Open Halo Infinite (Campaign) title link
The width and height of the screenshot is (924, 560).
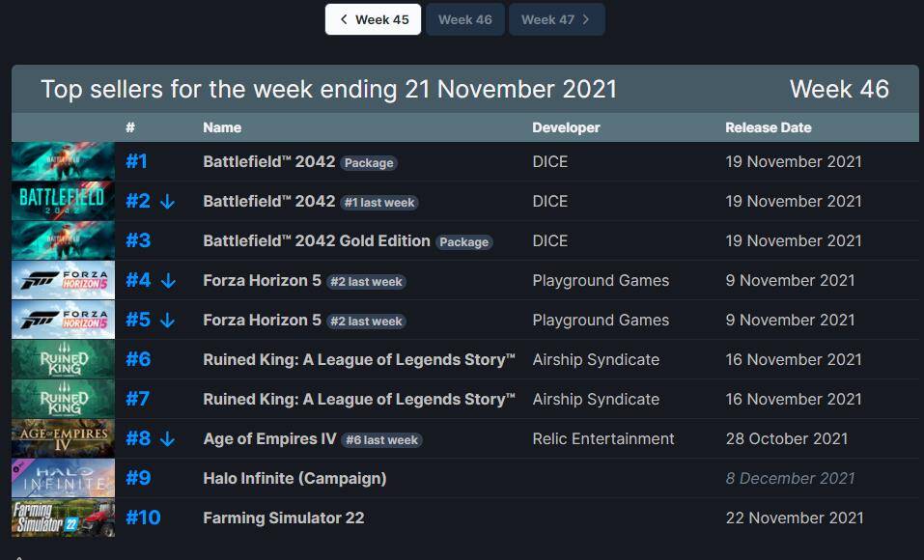294,478
